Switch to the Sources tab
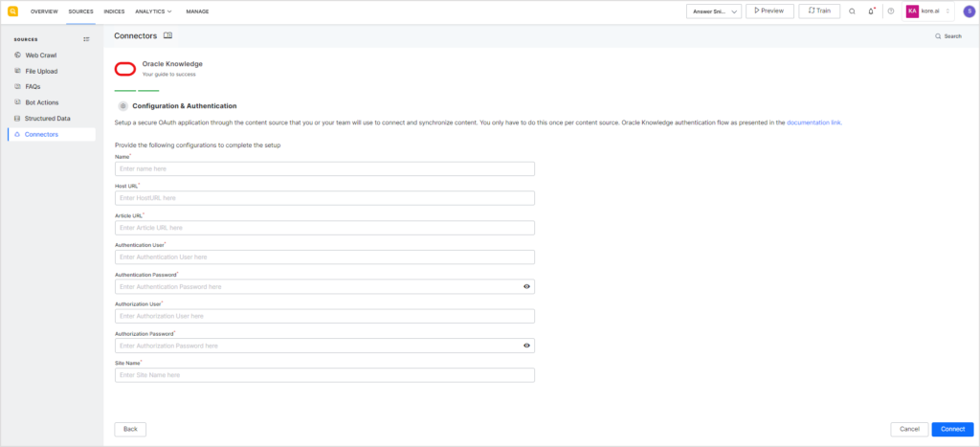This screenshot has height=447, width=980. 80,11
